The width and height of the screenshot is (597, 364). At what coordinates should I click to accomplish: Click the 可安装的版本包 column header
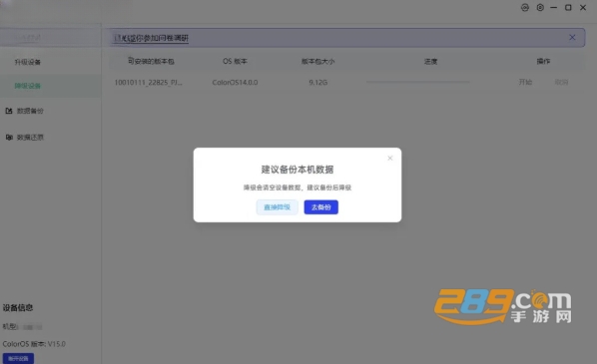[x=151, y=61]
